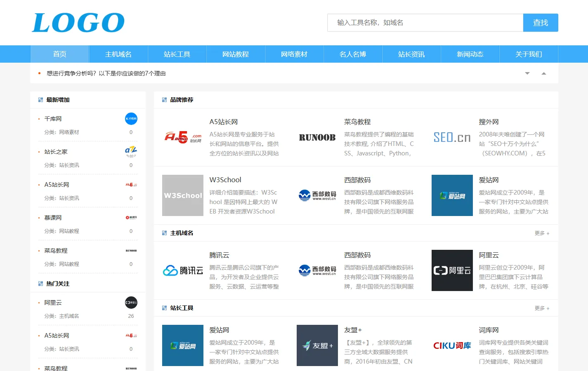Open the 想进行竞争分析吗 news headline
Image resolution: width=588 pixels, height=371 pixels.
point(106,73)
